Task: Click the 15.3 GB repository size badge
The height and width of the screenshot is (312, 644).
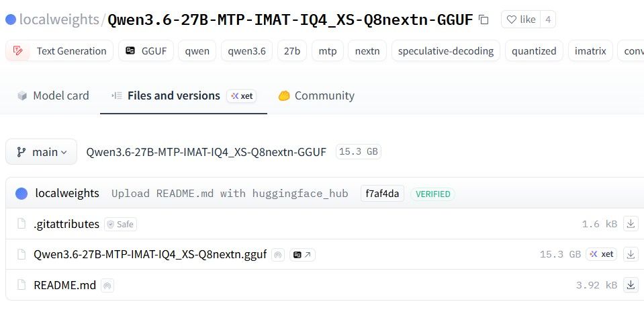Action: tap(358, 152)
